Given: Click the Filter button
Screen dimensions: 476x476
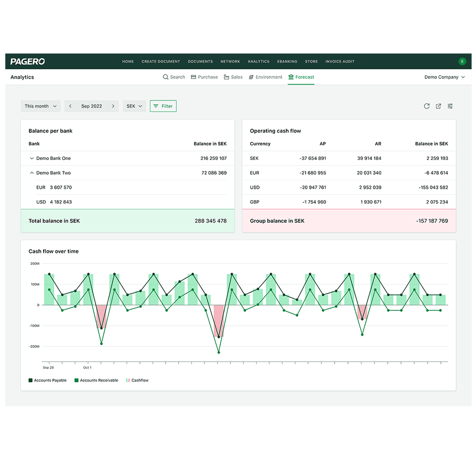Looking at the screenshot, I should point(163,106).
